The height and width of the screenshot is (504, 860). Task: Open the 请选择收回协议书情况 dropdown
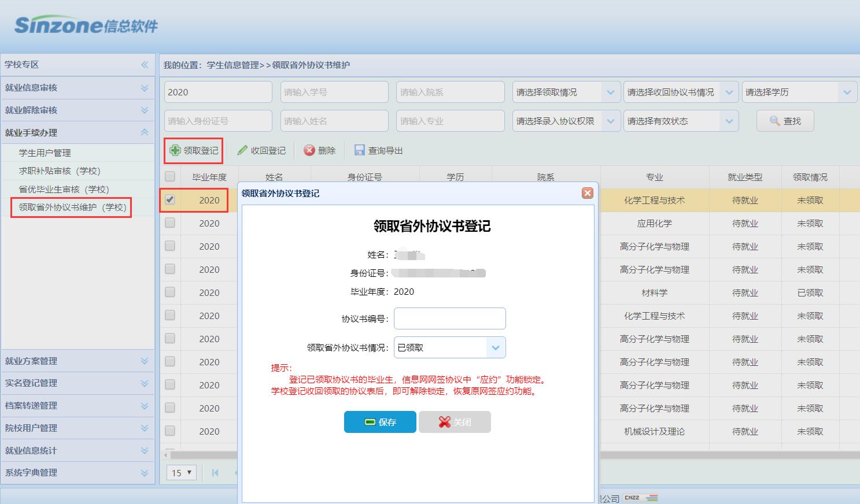(x=681, y=92)
